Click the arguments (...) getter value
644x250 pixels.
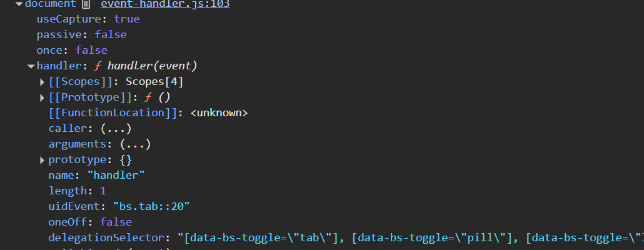click(x=136, y=144)
